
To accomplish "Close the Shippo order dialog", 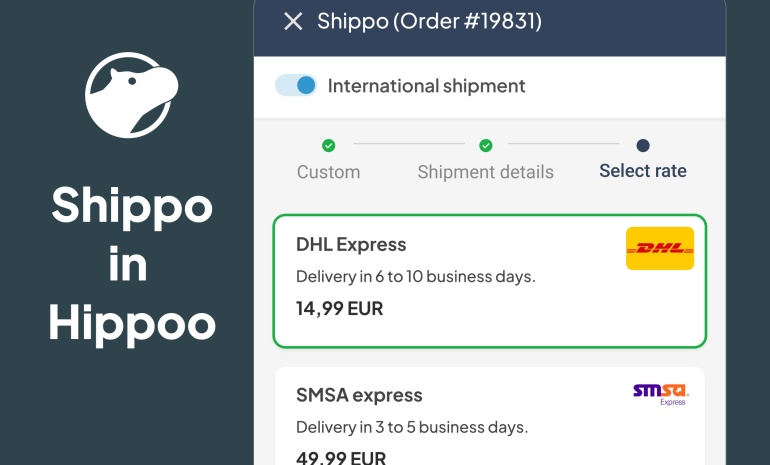I will 293,22.
